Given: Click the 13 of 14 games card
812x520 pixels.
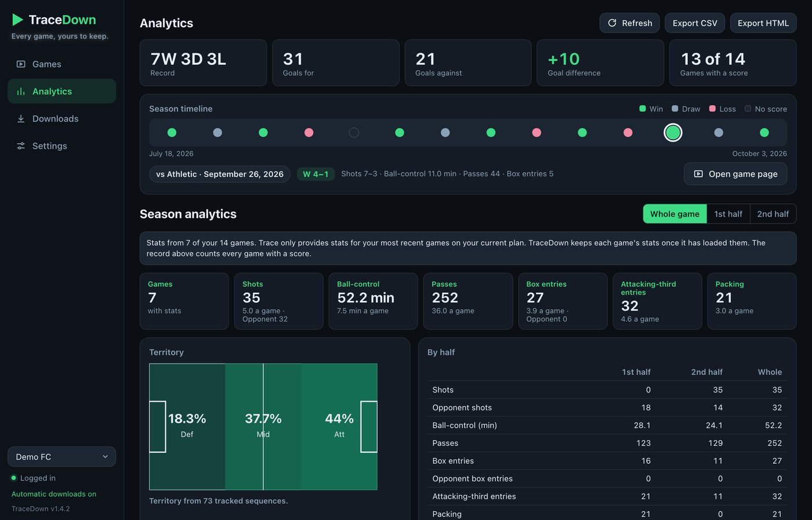Looking at the screenshot, I should pyautogui.click(x=733, y=63).
